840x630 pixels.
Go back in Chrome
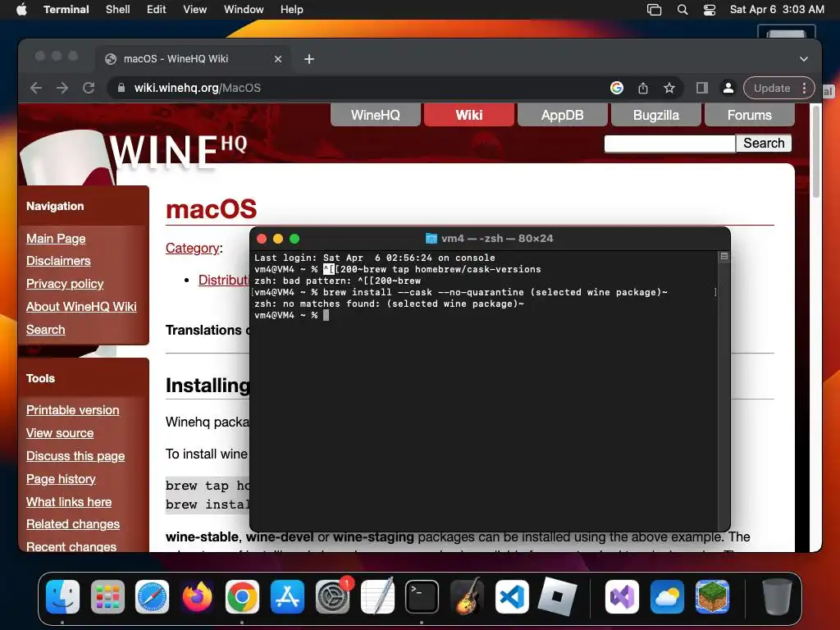point(36,88)
